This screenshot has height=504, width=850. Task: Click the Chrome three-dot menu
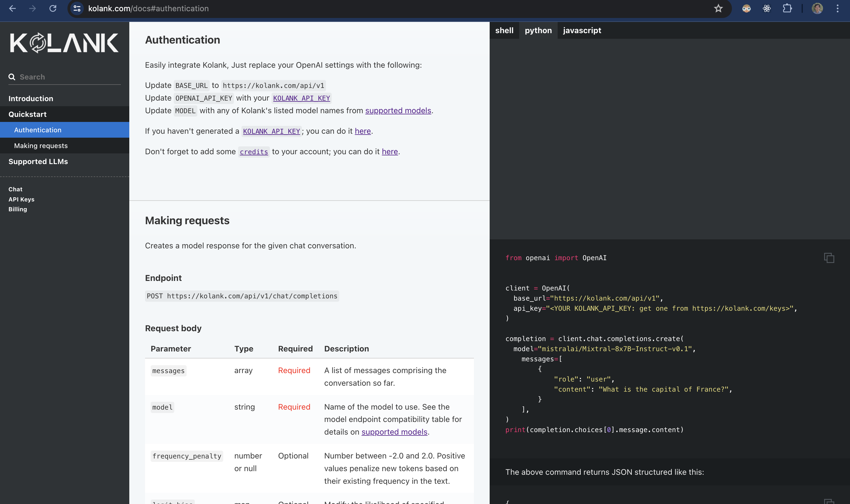[837, 8]
